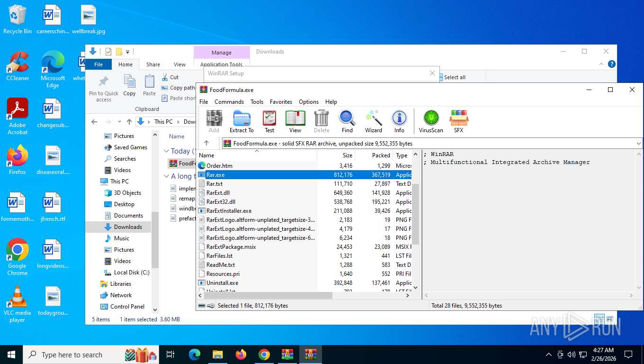Show hidden system tray icons
The height and width of the screenshot is (364, 644).
pyautogui.click(x=549, y=355)
